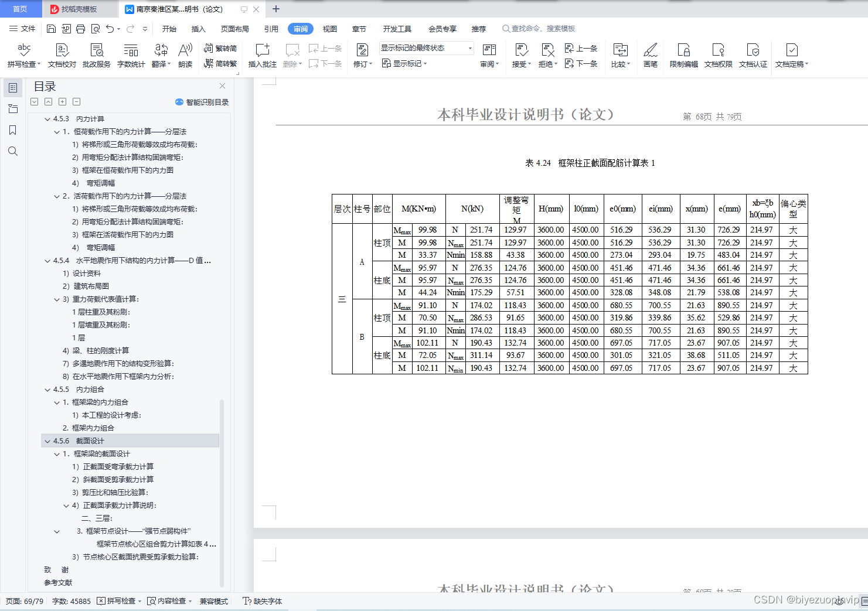The width and height of the screenshot is (868, 611).
Task: Open the 比较 compare documents tool
Action: (620, 56)
